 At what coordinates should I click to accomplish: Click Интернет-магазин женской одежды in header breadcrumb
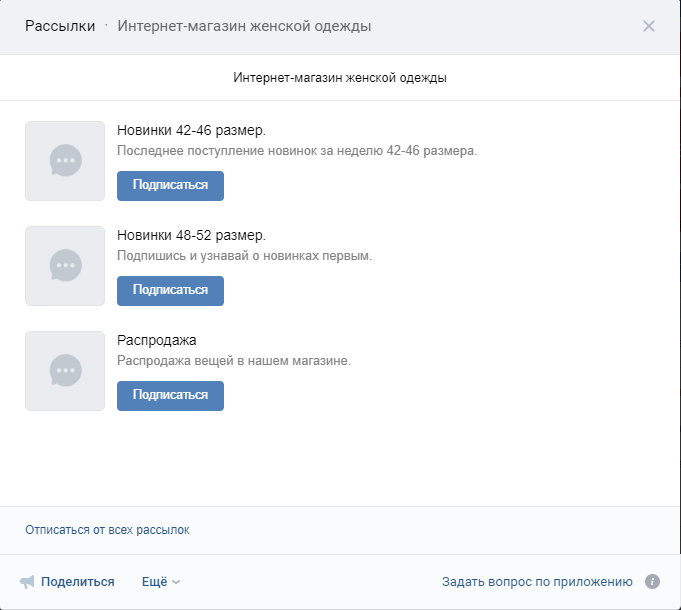point(244,26)
